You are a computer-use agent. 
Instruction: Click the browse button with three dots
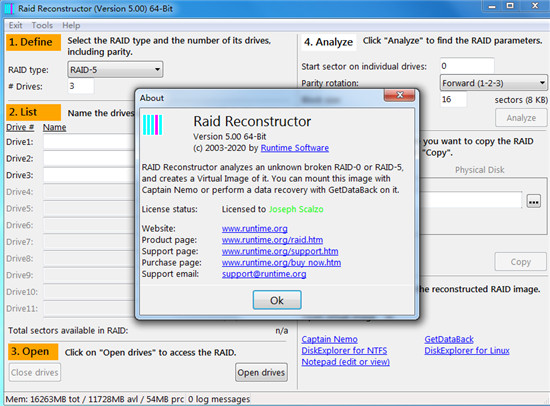534,202
